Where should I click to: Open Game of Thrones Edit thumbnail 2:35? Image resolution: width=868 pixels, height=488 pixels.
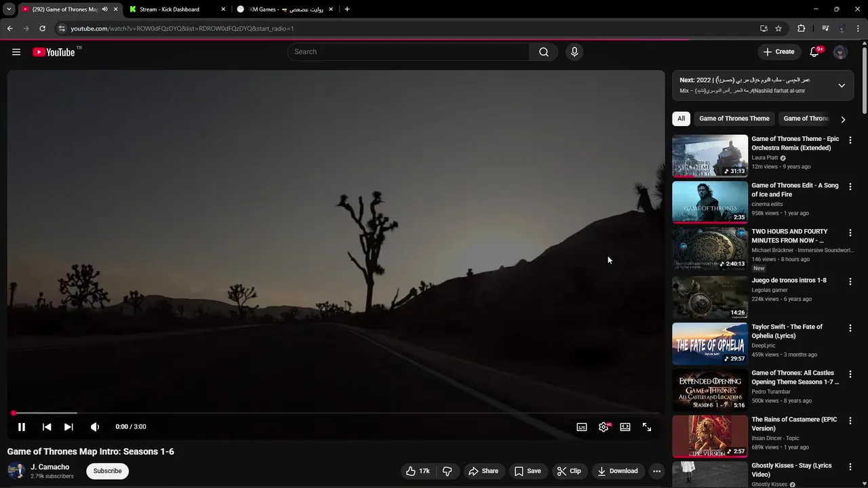click(710, 202)
